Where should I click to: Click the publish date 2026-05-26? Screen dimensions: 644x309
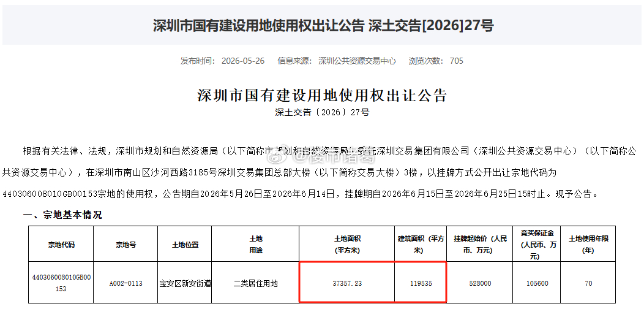(x=243, y=61)
